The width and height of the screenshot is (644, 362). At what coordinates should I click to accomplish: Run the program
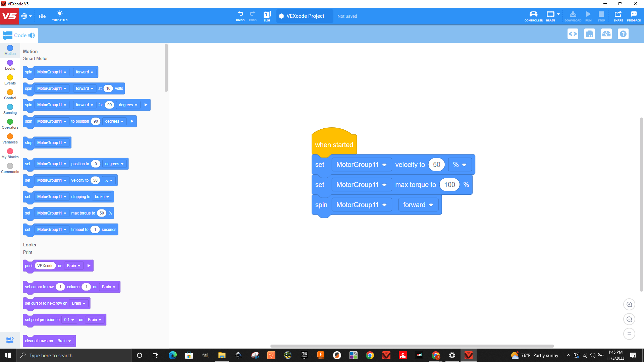588,16
